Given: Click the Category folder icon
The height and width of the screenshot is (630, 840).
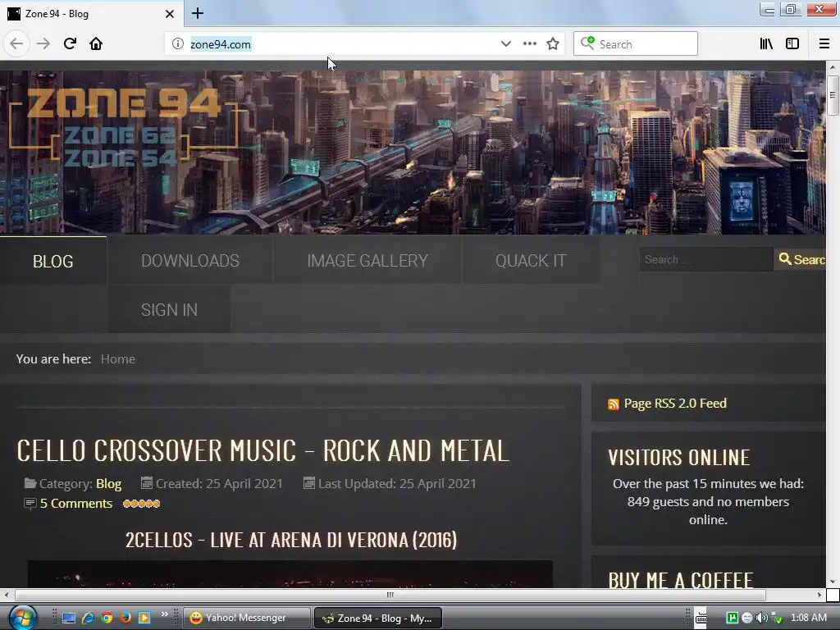Looking at the screenshot, I should 30,483.
